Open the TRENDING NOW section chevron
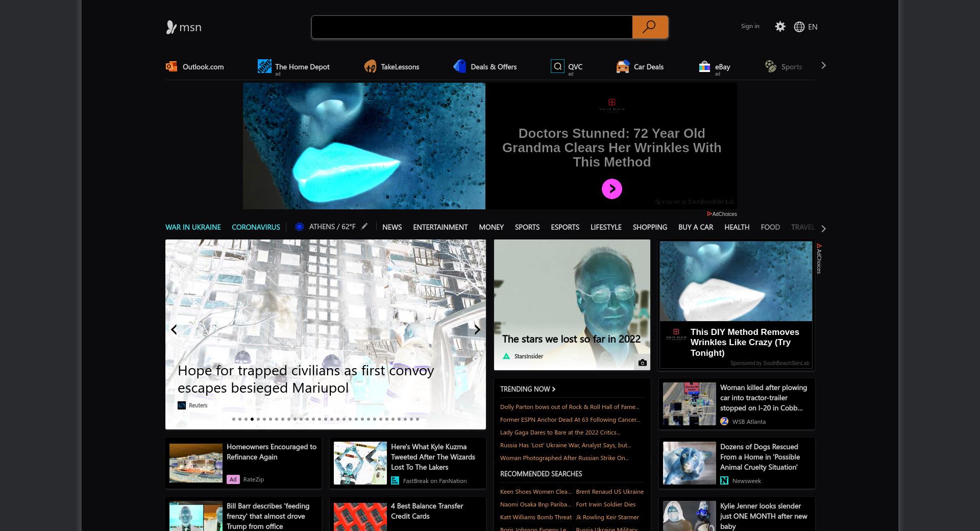Viewport: 980px width, 531px height. click(554, 389)
